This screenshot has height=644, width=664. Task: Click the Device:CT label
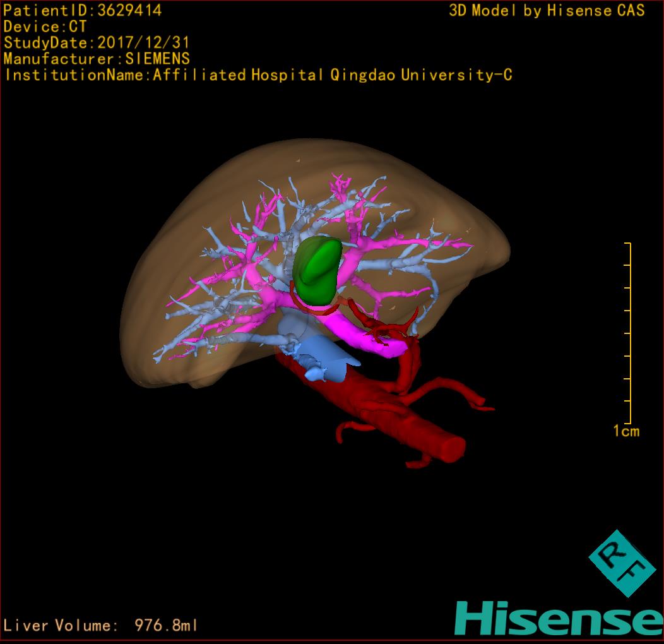(x=45, y=27)
